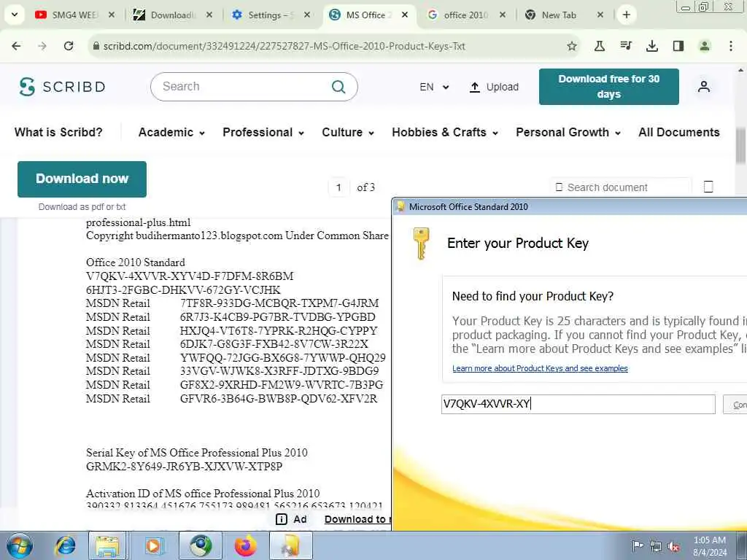
Task: Switch to the SMG4 YouTube tab
Action: [x=74, y=15]
